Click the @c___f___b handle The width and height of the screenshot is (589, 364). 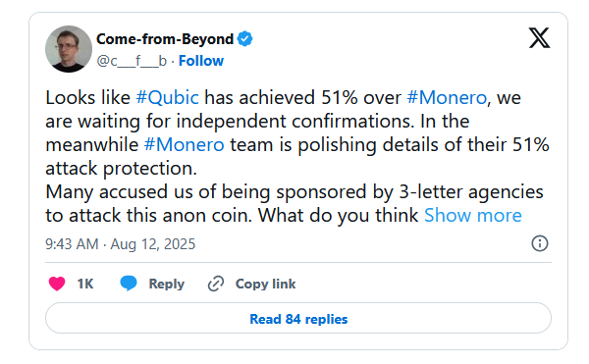coord(132,61)
